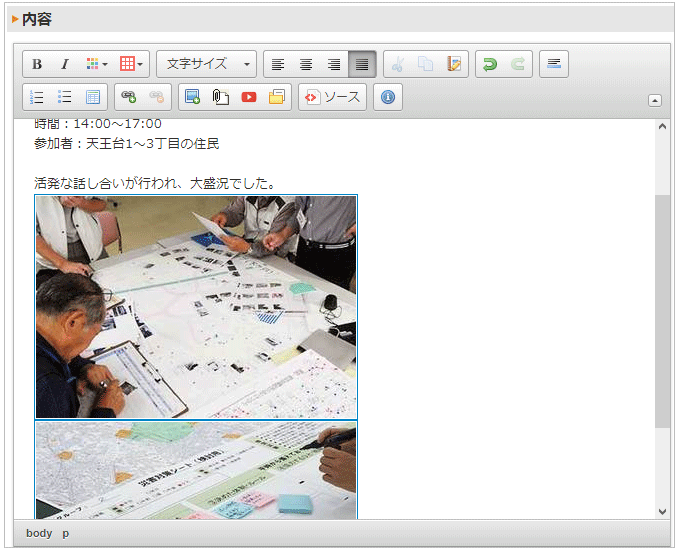Click the undo arrow icon
This screenshot has height=553, width=678.
[490, 64]
